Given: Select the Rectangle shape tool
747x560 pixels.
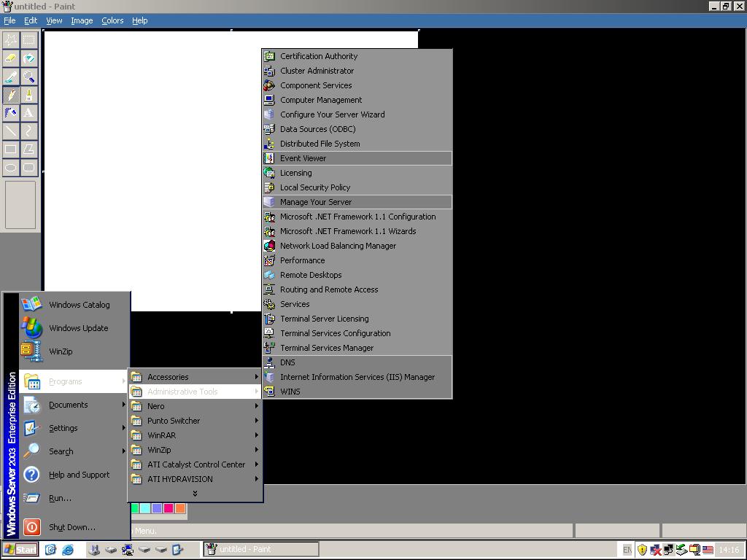Looking at the screenshot, I should (11, 149).
